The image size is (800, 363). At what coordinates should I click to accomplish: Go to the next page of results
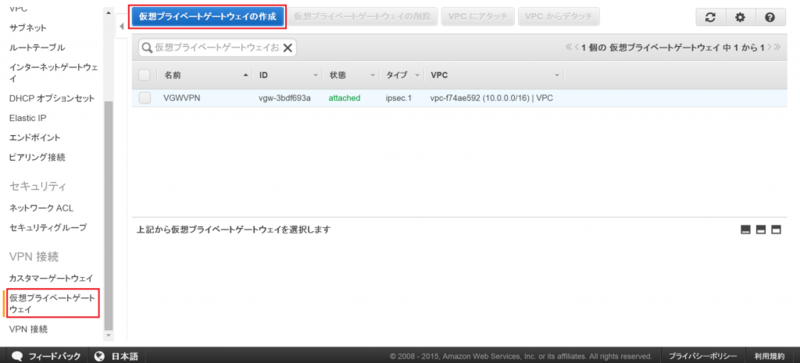point(769,47)
